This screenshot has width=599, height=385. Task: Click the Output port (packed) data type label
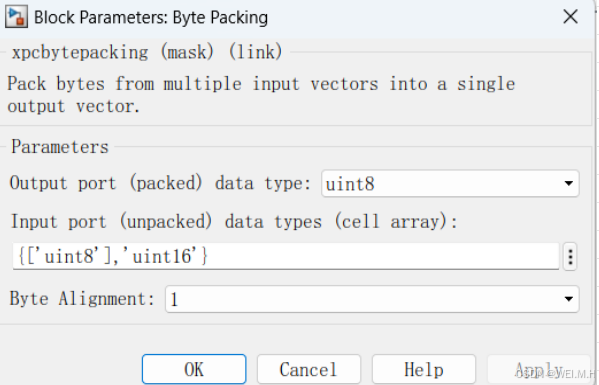pos(160,183)
